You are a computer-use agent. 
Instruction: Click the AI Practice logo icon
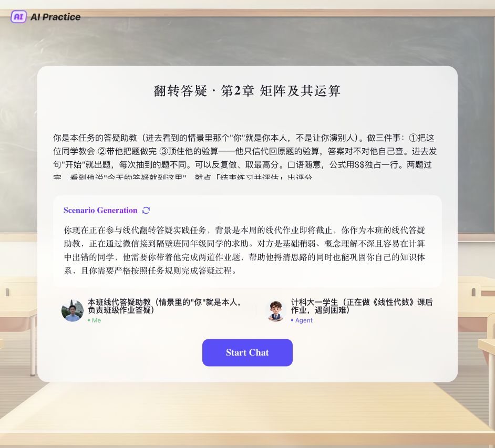(18, 16)
